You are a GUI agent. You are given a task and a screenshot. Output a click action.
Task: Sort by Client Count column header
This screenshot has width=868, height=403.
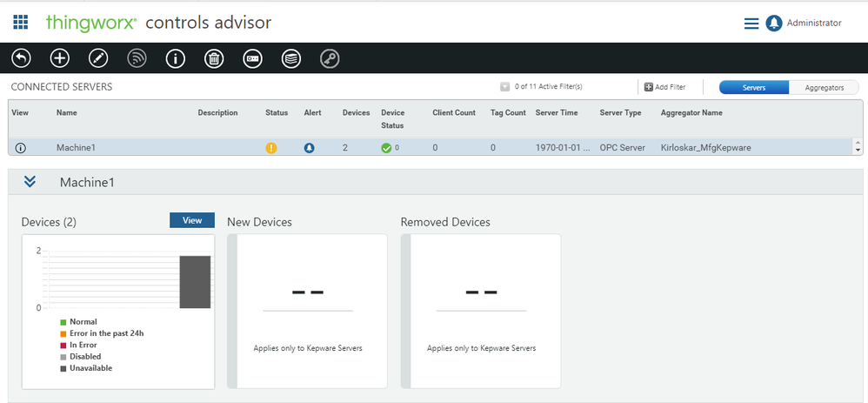(x=454, y=112)
